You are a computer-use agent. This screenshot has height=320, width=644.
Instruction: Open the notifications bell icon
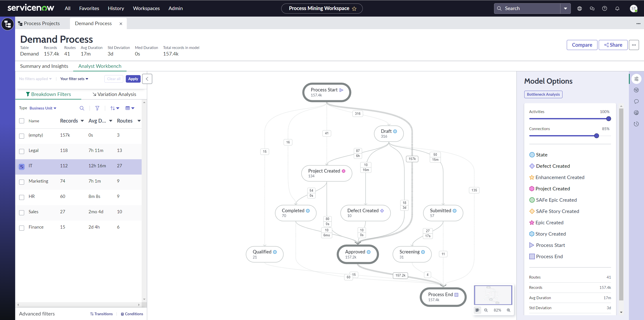click(x=617, y=9)
